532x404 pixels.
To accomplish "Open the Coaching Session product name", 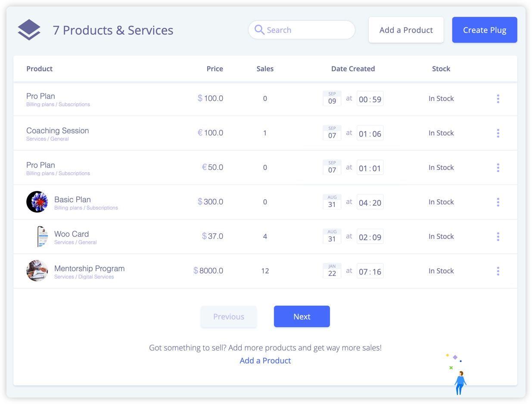I will tap(57, 131).
